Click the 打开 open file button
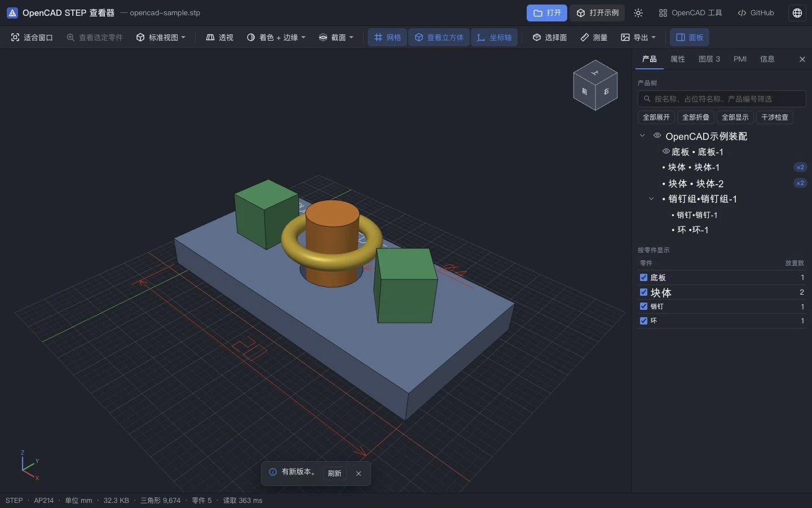812x508 pixels. [547, 13]
